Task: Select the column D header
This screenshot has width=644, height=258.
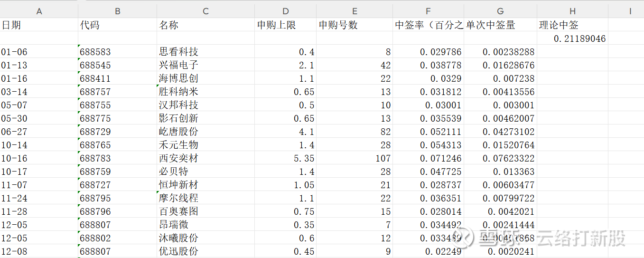Action: 285,11
